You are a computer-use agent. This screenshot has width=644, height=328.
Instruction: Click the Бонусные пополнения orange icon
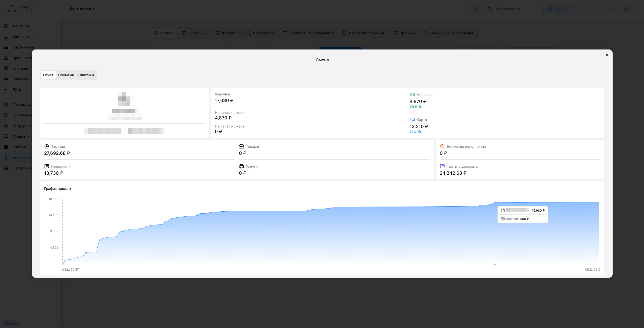(442, 146)
